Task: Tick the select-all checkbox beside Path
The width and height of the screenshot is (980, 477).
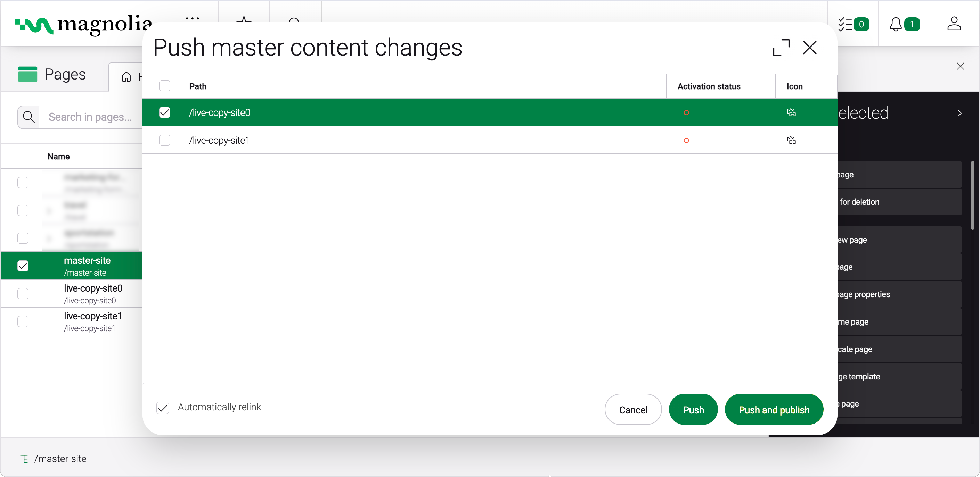Action: point(165,86)
